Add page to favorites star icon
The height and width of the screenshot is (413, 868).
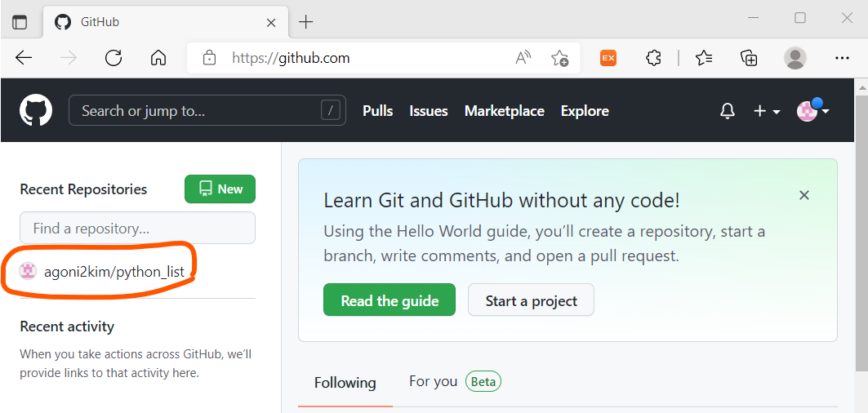(x=559, y=58)
